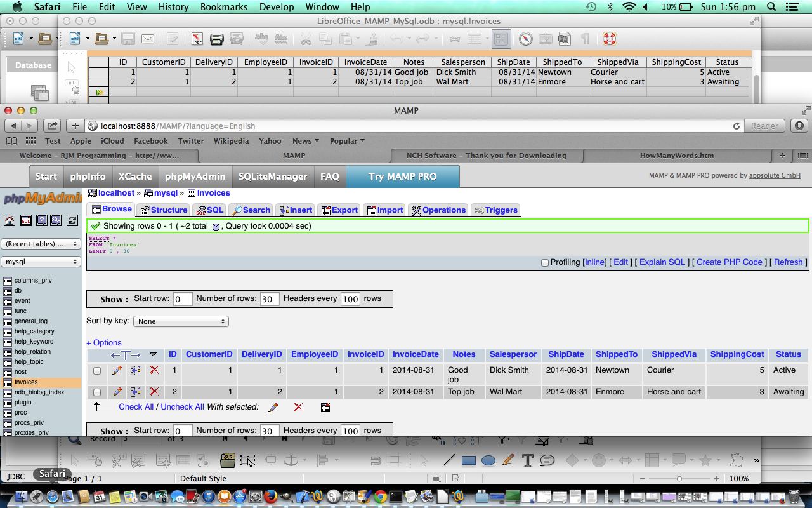
Task: Click the edit pencil icon for row ID 1
Action: click(x=117, y=370)
